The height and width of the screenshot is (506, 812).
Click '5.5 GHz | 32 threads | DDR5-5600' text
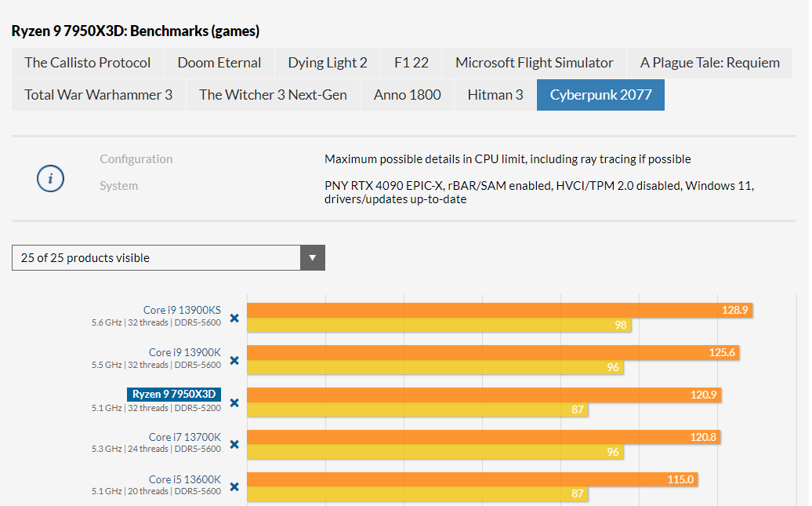point(157,365)
